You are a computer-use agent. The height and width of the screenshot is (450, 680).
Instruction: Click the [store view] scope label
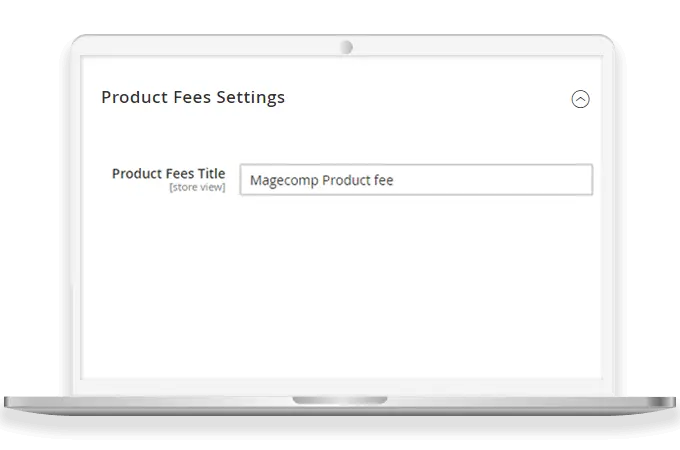click(x=197, y=187)
